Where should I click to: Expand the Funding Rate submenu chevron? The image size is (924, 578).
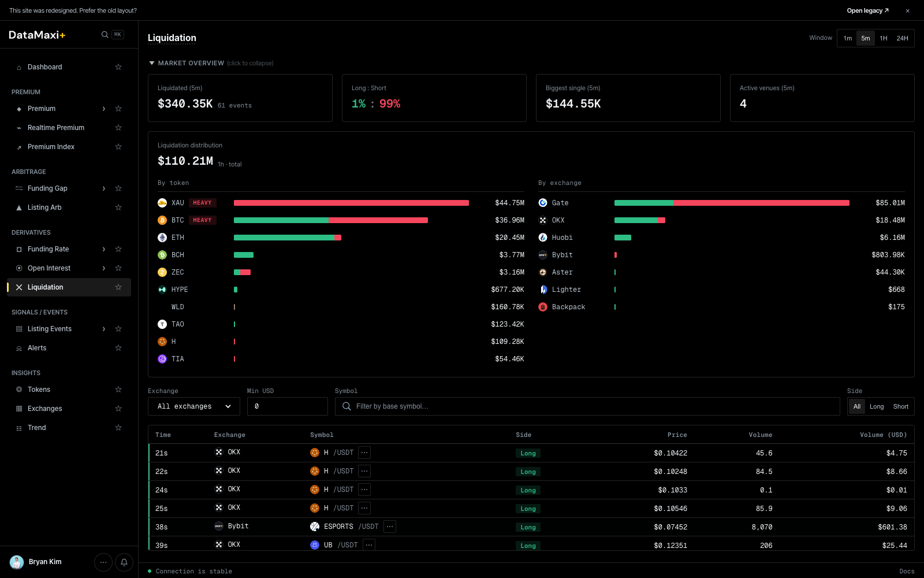click(x=104, y=249)
